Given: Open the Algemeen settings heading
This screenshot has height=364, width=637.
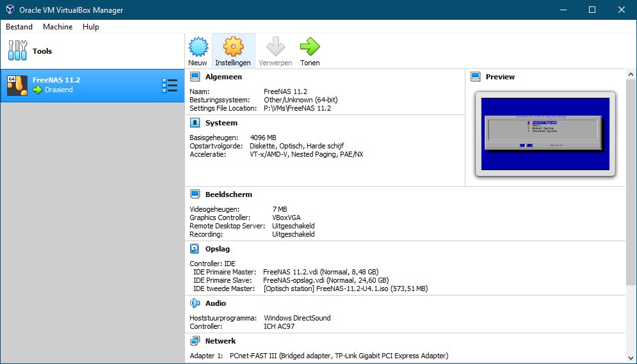Looking at the screenshot, I should tap(223, 77).
